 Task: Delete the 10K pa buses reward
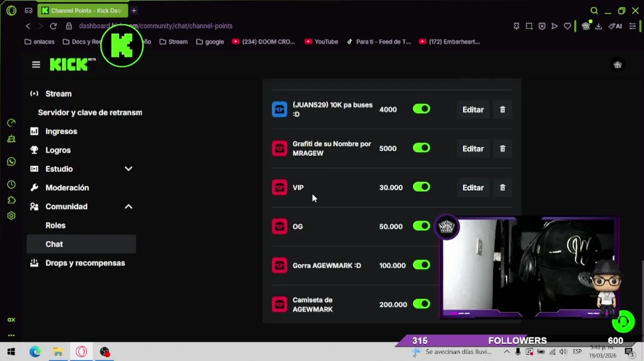[503, 109]
